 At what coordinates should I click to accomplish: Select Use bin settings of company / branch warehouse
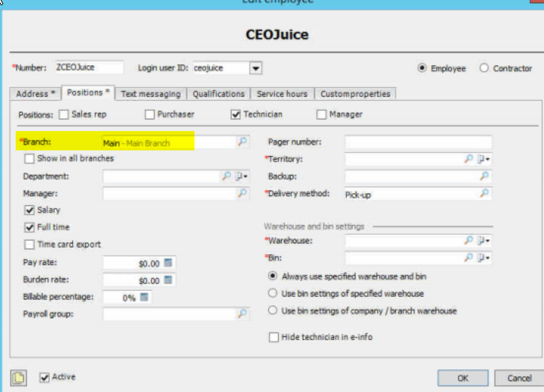click(x=272, y=310)
